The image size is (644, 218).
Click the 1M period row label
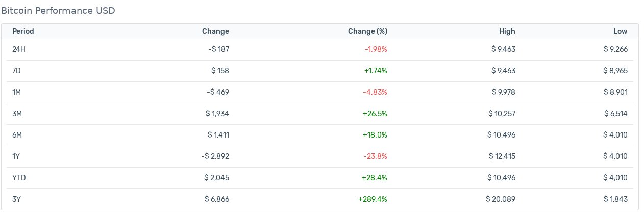coord(16,92)
